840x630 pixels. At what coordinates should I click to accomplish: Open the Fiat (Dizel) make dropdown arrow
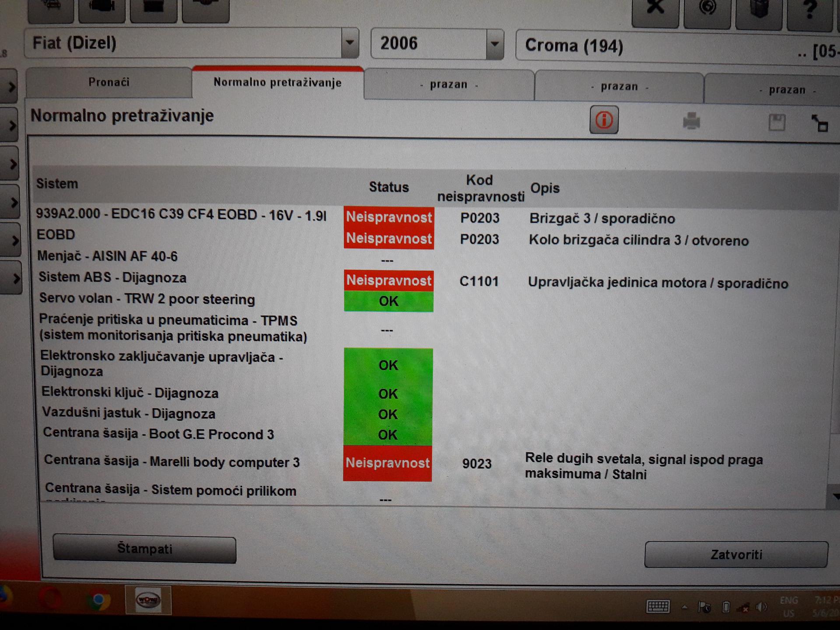click(350, 43)
